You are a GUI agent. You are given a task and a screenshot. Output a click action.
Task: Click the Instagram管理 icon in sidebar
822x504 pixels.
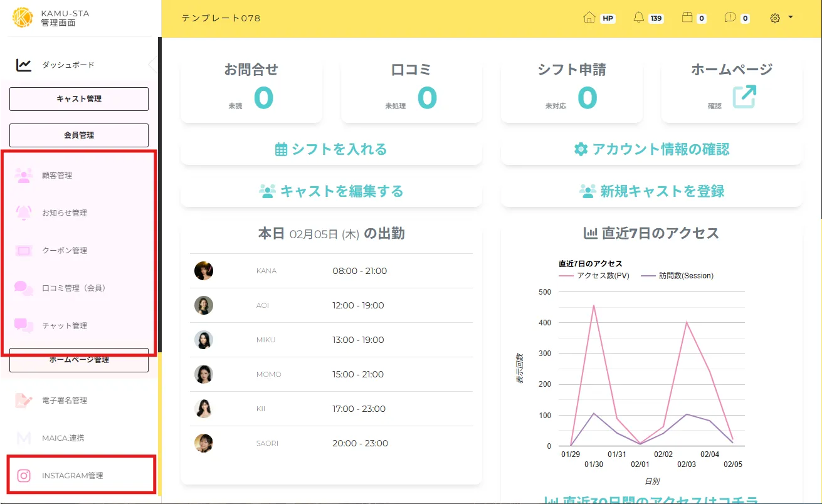click(x=24, y=476)
